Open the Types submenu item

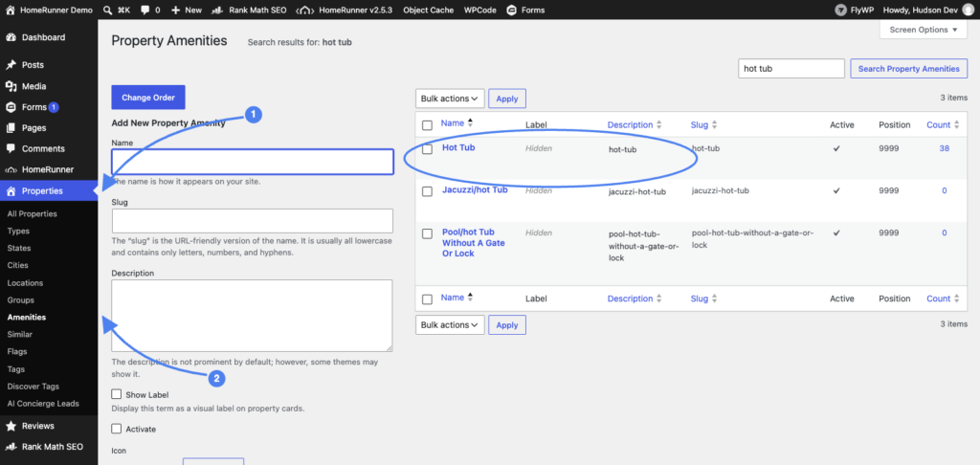pyautogui.click(x=18, y=231)
